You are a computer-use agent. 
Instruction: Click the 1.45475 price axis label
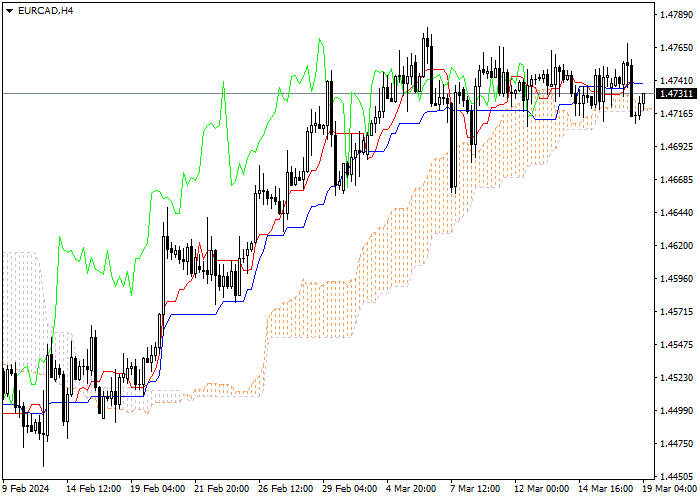[x=677, y=345]
